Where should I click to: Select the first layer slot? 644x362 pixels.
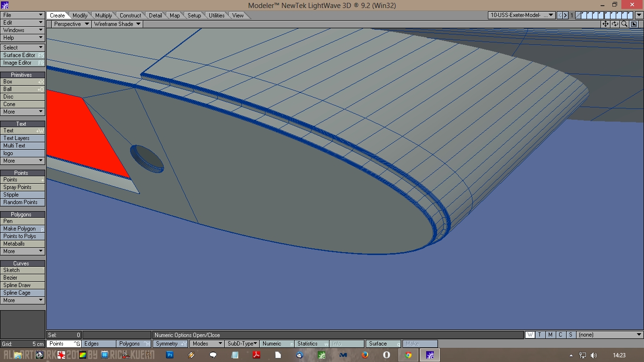(578, 16)
